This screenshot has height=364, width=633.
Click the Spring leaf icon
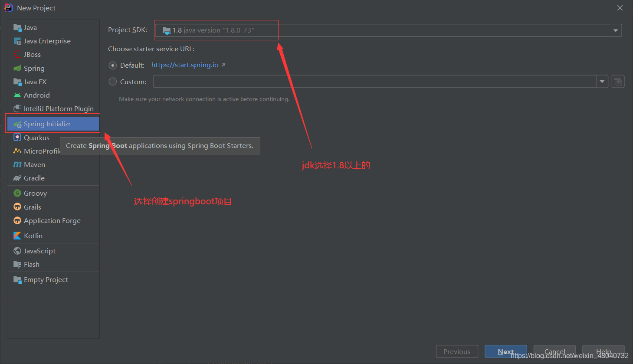pos(17,68)
